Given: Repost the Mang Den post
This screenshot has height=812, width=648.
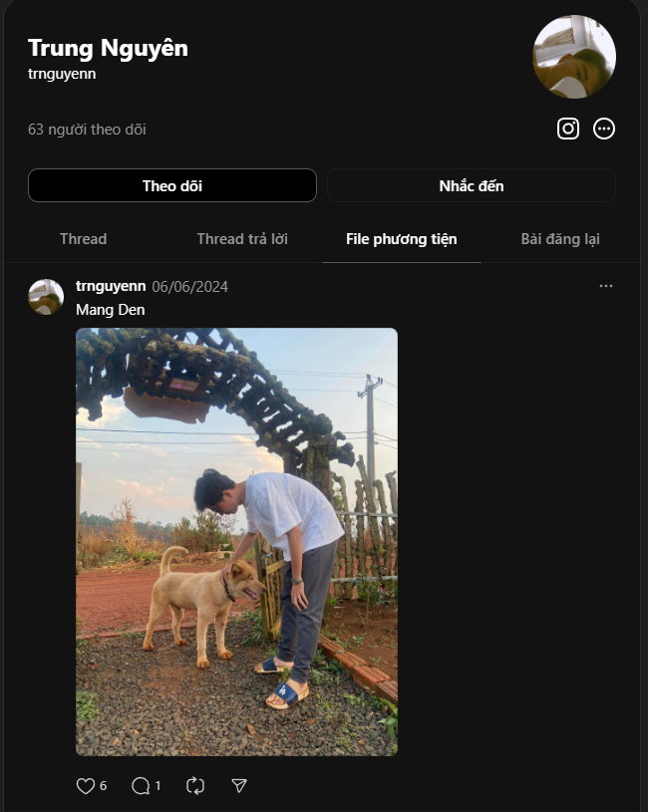Looking at the screenshot, I should pos(195,786).
